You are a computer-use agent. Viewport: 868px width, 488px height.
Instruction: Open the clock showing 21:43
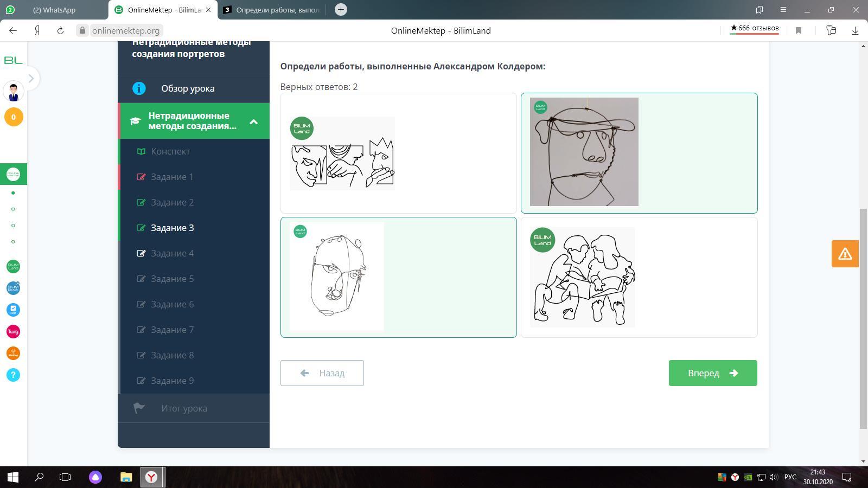click(x=818, y=477)
